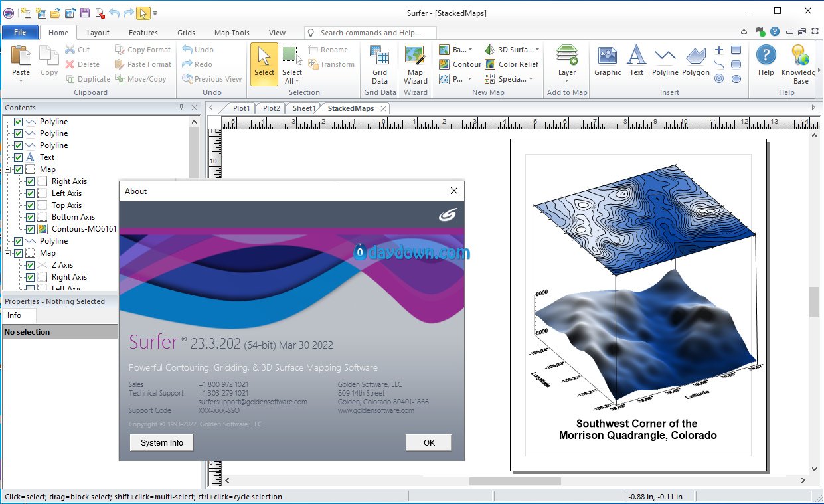Viewport: 824px width, 504px height.
Task: Click the New Plot icon in quick access toolbar
Action: pos(27,13)
